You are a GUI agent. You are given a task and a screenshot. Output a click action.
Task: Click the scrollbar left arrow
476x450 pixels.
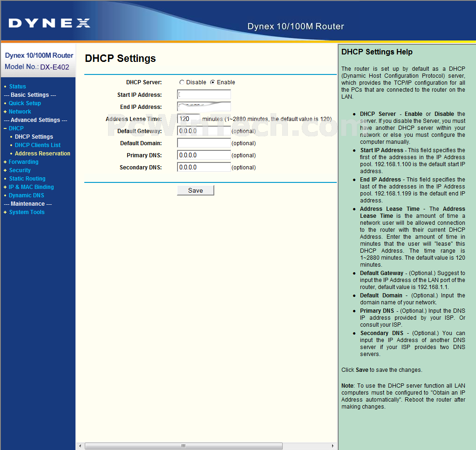pyautogui.click(x=80, y=446)
